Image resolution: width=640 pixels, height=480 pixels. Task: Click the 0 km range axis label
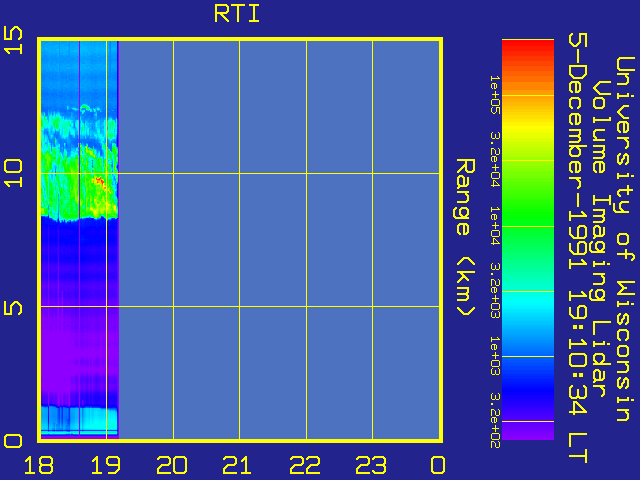(x=13, y=441)
